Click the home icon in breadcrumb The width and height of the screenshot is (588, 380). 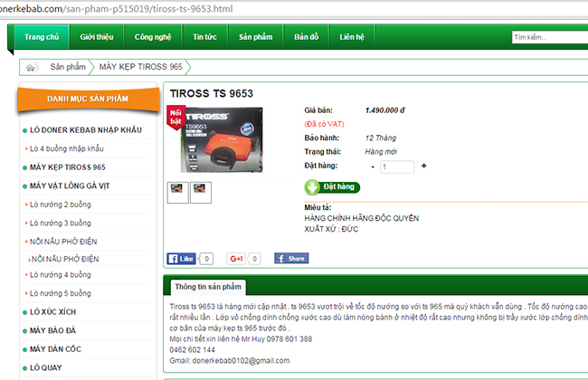pos(31,67)
